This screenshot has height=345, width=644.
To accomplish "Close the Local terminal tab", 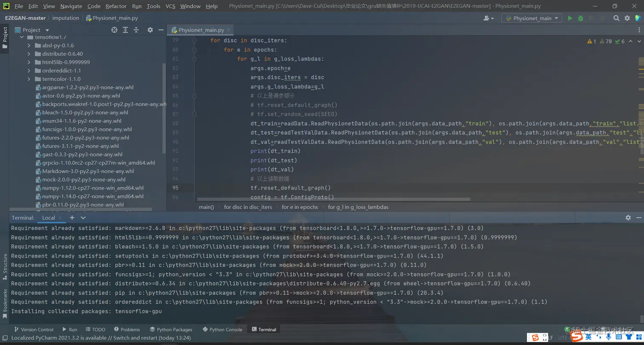I will pos(60,218).
